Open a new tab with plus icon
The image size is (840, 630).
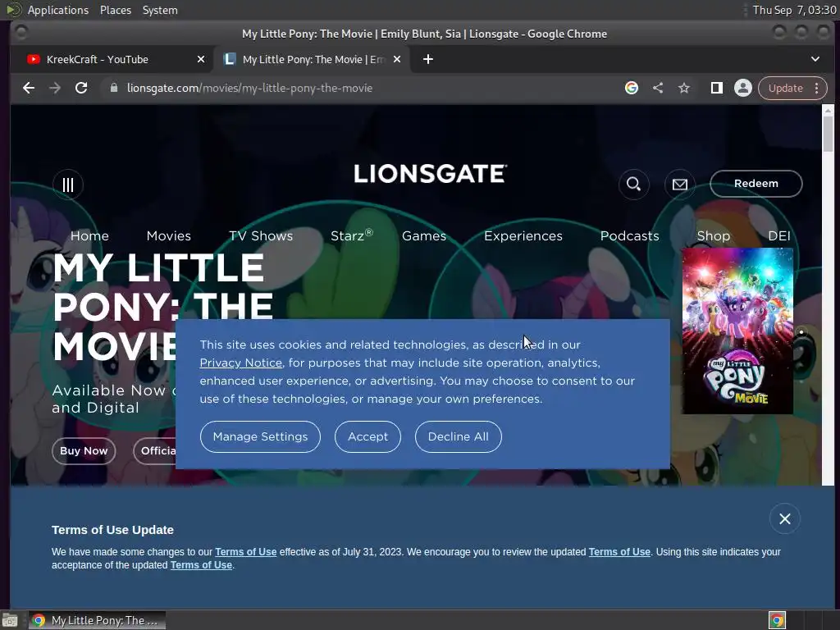point(427,59)
